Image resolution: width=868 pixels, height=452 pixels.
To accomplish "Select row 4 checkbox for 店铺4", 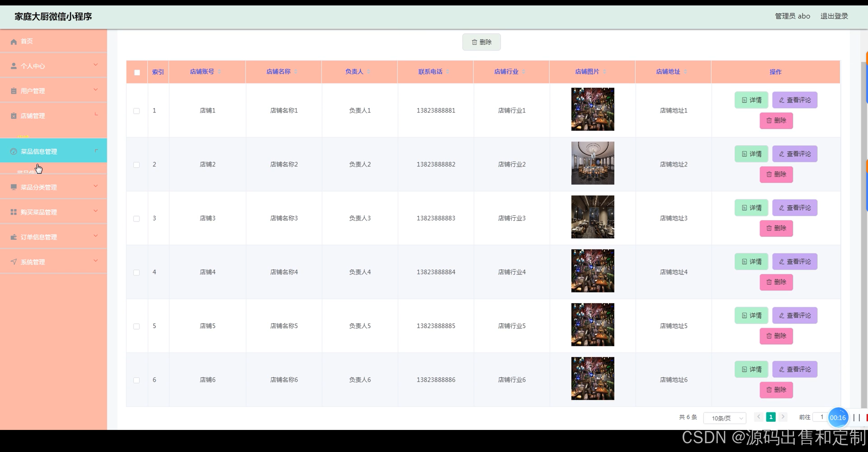I will (x=136, y=272).
